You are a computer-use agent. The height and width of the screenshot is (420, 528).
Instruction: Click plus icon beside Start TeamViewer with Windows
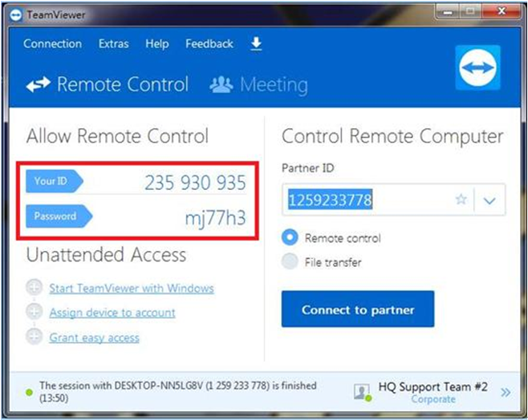[x=35, y=288]
